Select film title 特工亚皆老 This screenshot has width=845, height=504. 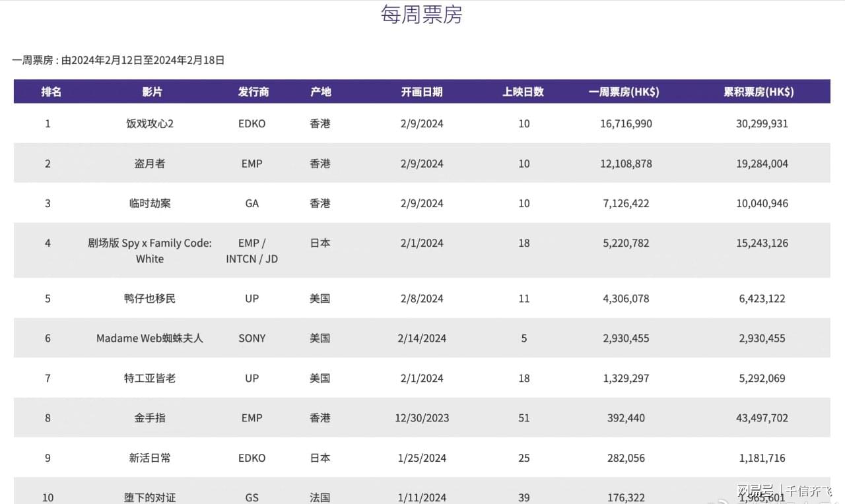[x=150, y=378]
